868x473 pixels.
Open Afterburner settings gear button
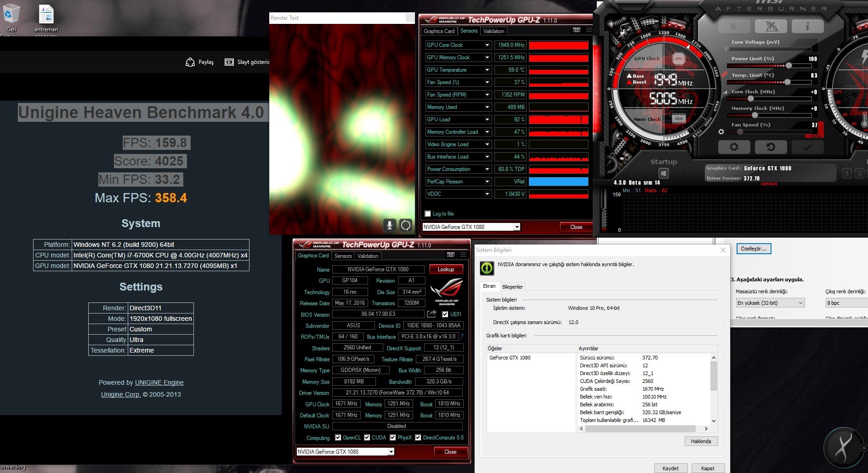[x=734, y=147]
